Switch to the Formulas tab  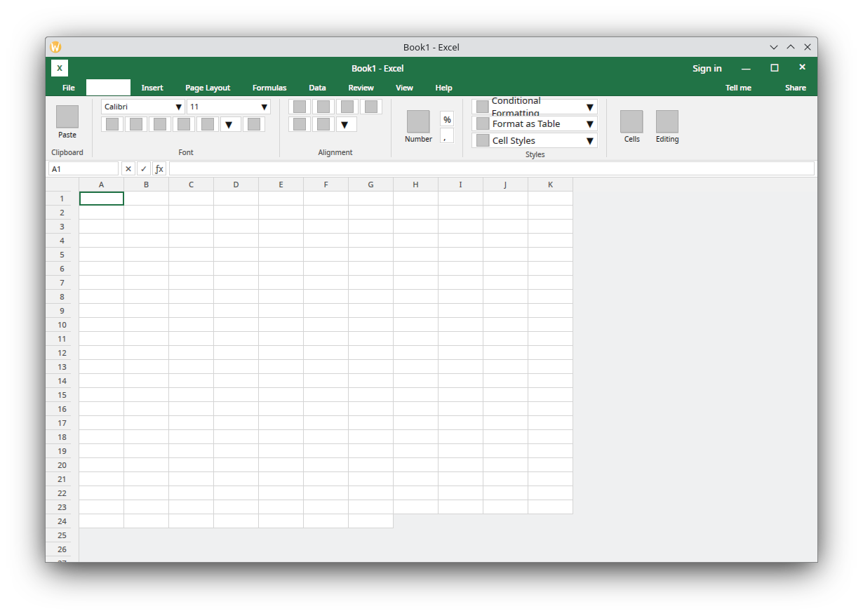click(269, 88)
